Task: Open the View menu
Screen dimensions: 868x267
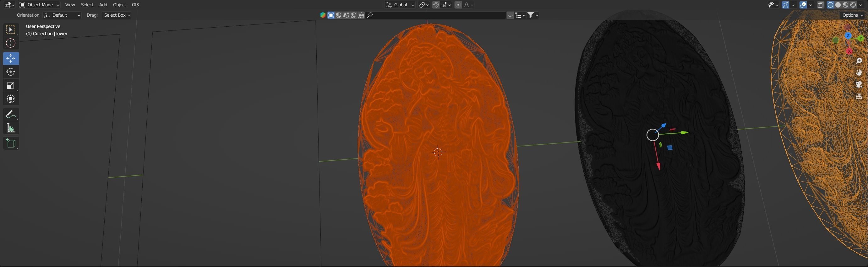Action: (70, 5)
